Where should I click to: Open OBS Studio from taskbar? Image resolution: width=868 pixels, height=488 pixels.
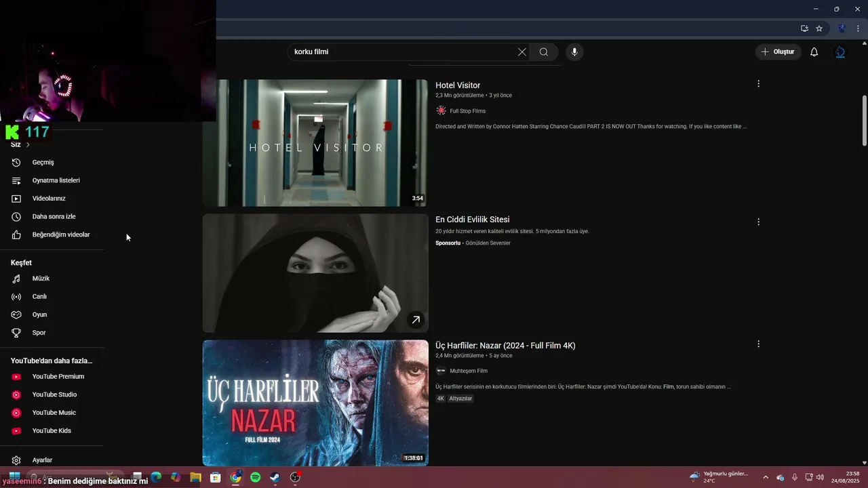[x=295, y=477]
